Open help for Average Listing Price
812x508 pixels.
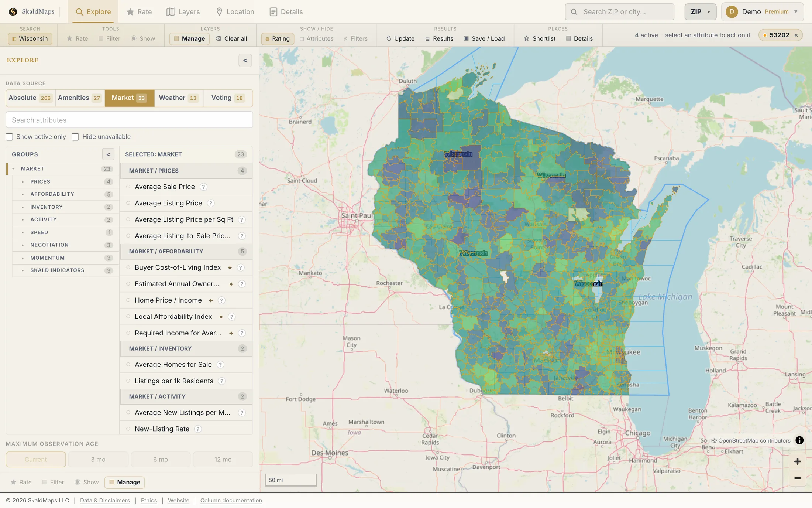pos(210,203)
